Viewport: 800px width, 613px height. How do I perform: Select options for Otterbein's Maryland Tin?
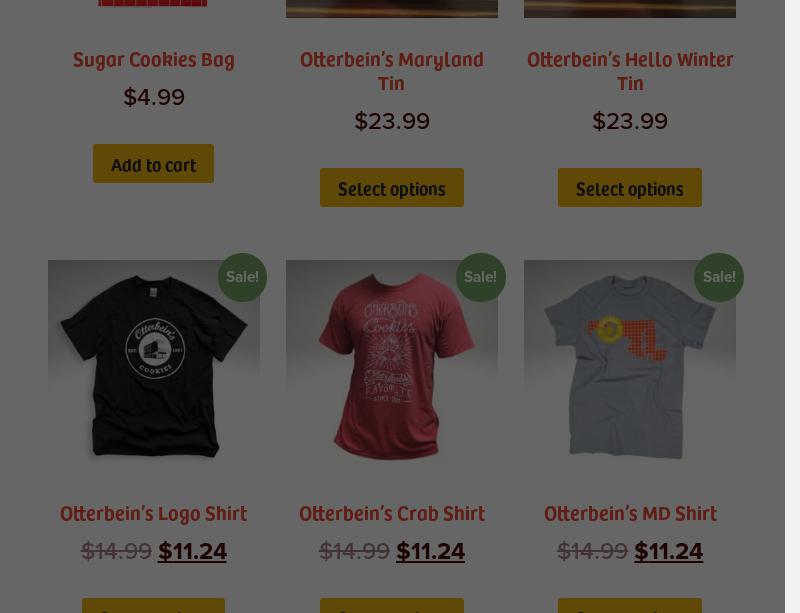392,188
